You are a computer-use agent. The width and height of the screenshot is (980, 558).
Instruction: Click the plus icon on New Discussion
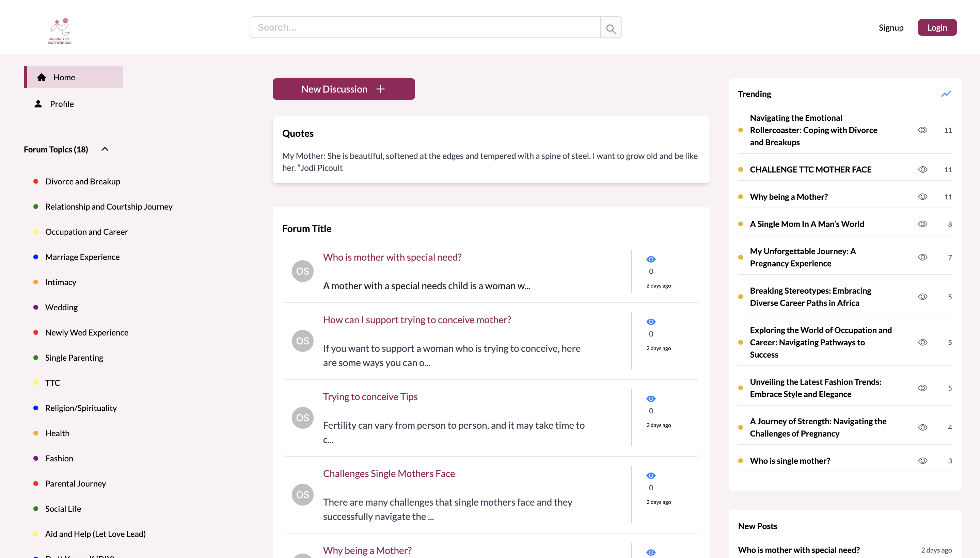click(x=380, y=89)
